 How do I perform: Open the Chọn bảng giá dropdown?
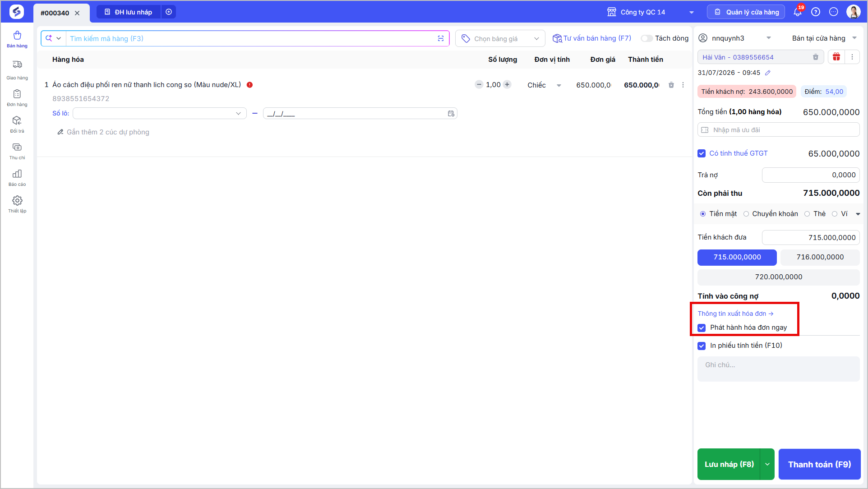500,39
